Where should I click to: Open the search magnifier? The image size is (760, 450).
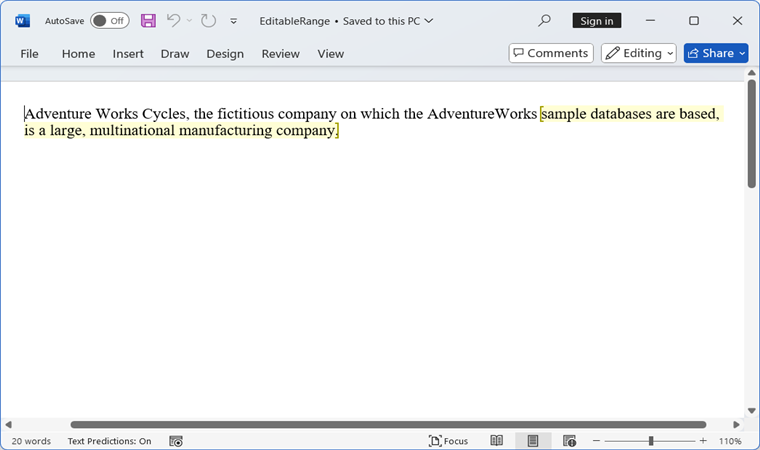coord(544,21)
